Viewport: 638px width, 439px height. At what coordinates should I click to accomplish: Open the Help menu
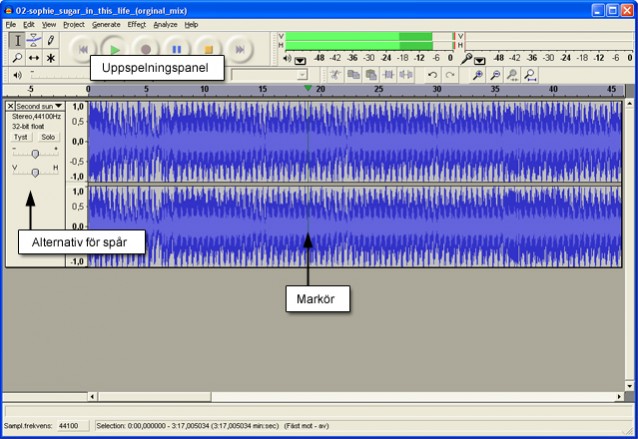pyautogui.click(x=191, y=24)
